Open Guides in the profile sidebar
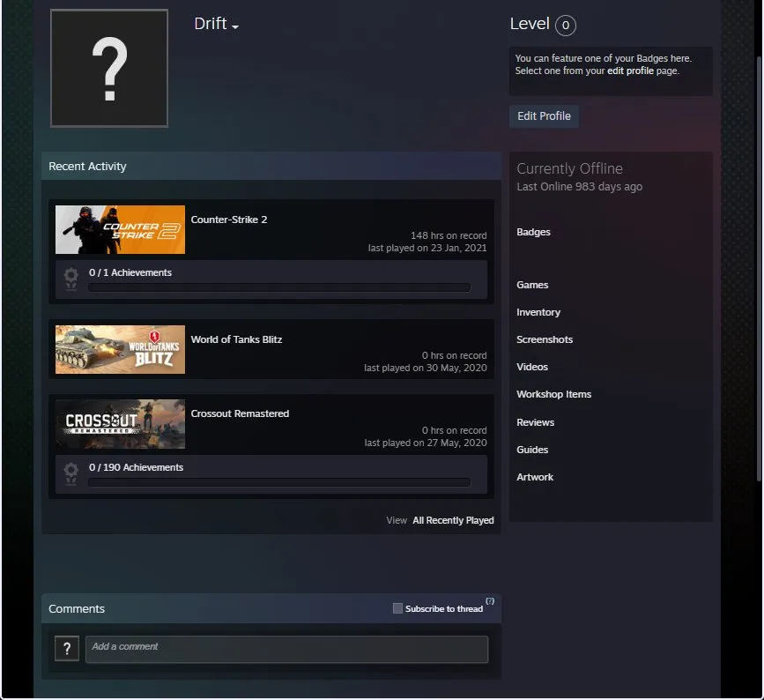Viewport: 764px width, 700px height. tap(532, 450)
